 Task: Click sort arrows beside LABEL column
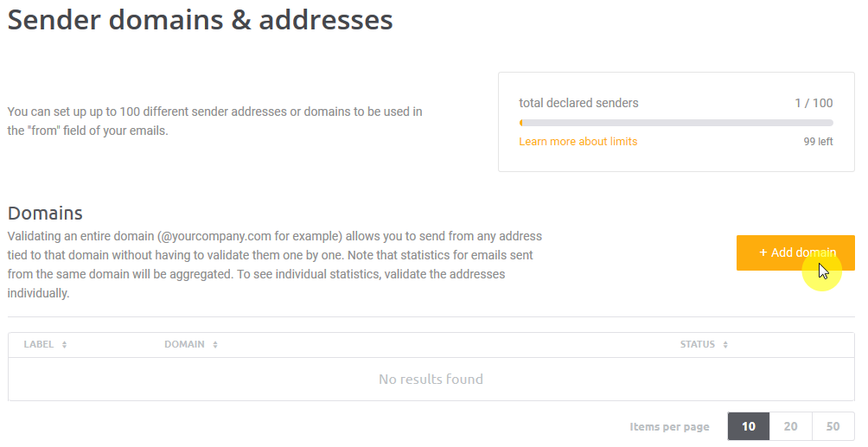click(x=65, y=345)
